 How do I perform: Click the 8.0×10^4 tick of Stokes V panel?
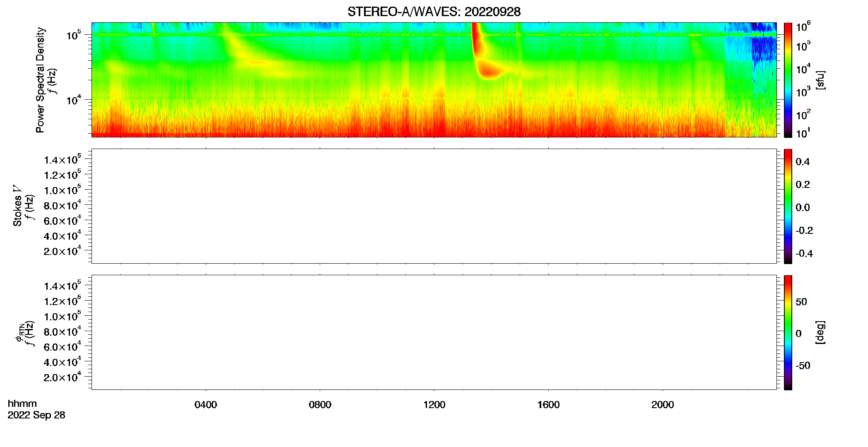click(63, 205)
